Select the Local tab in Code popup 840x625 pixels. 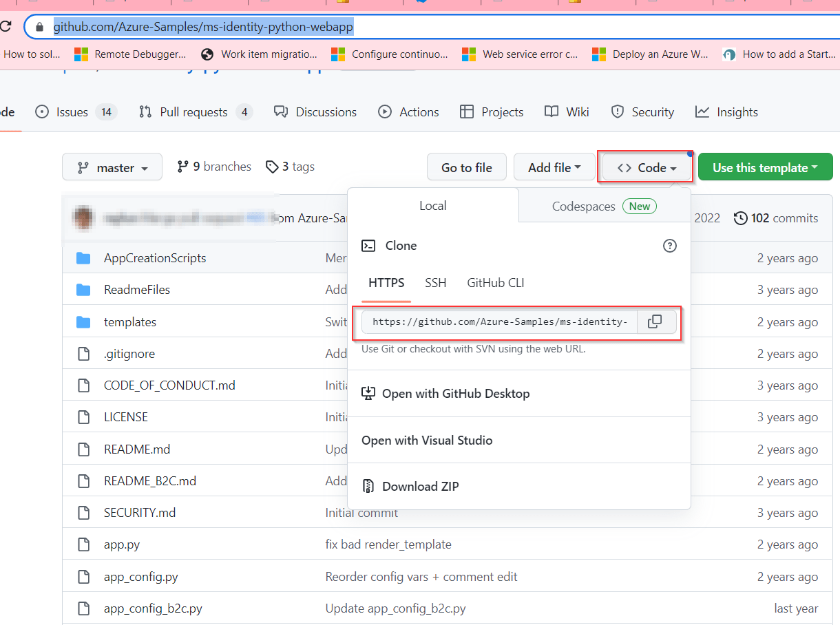[433, 206]
